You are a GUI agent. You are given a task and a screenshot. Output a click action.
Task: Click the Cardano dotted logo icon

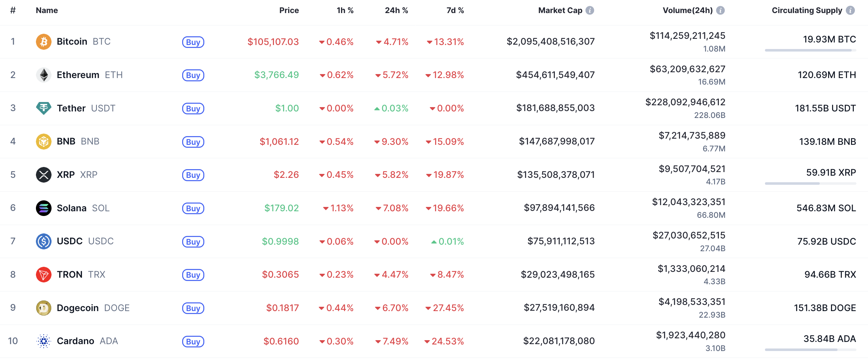[44, 341]
